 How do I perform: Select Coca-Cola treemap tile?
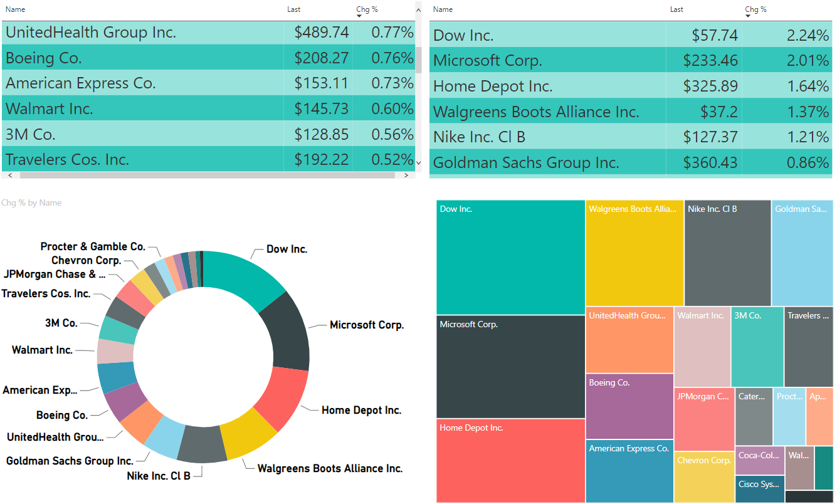(760, 461)
